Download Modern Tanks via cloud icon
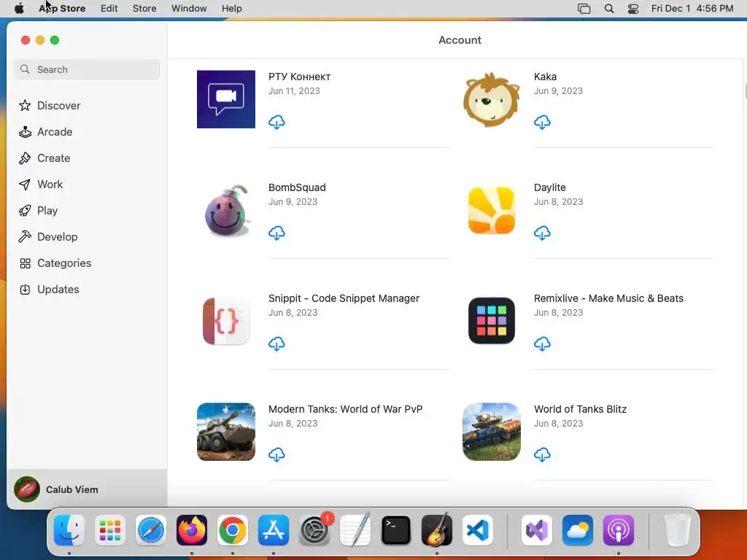This screenshot has width=747, height=560. coord(276,455)
